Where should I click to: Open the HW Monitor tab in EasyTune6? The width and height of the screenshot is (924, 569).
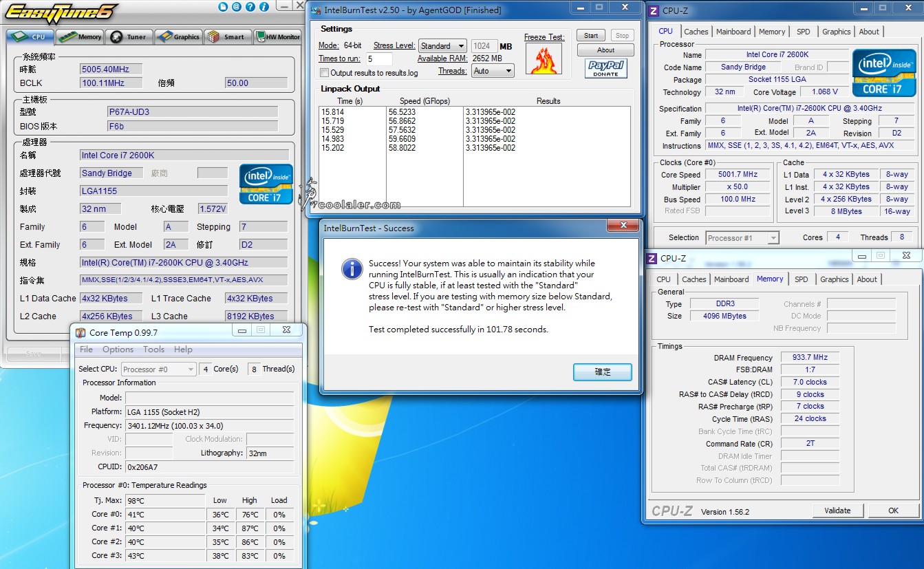[x=277, y=37]
